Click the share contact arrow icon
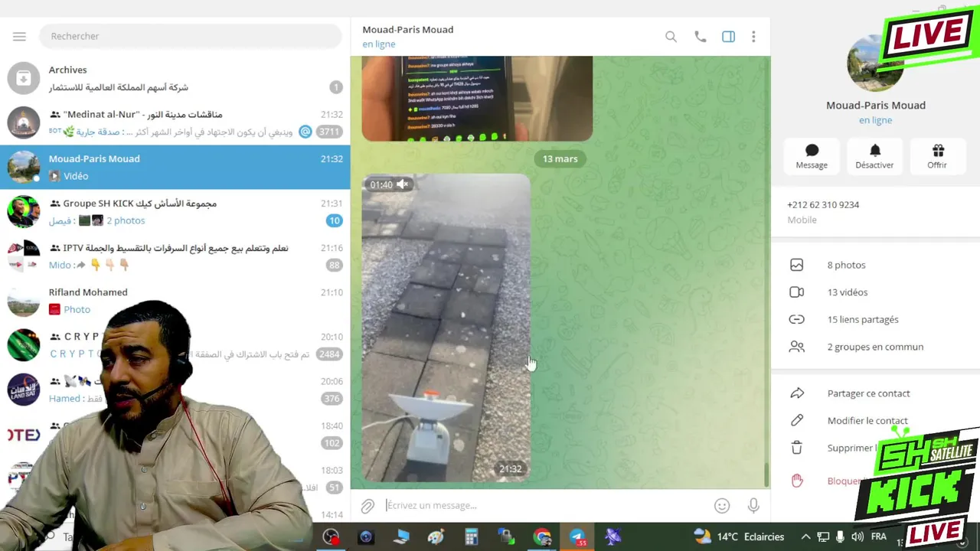The image size is (980, 551). pyautogui.click(x=797, y=393)
